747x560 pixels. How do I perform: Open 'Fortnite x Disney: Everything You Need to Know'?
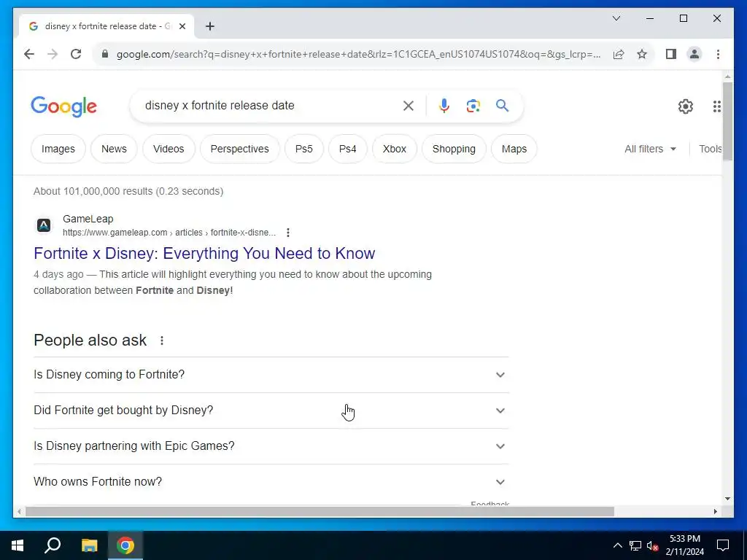tap(204, 253)
